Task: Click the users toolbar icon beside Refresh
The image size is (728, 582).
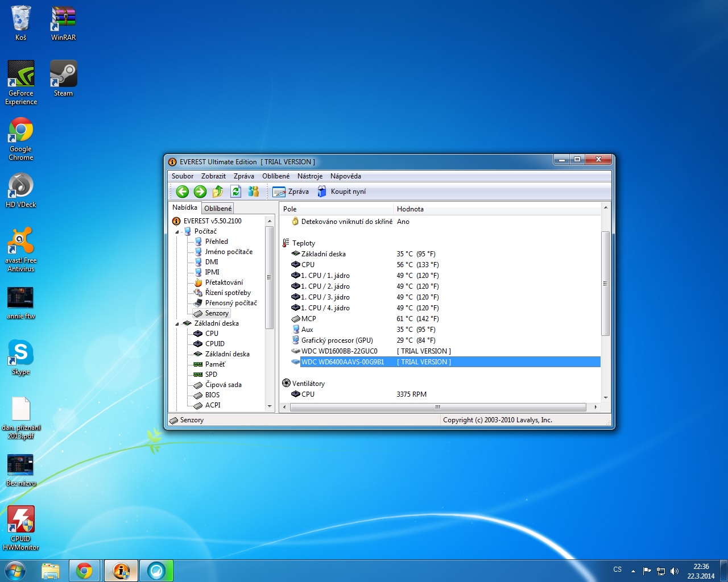Action: click(254, 192)
